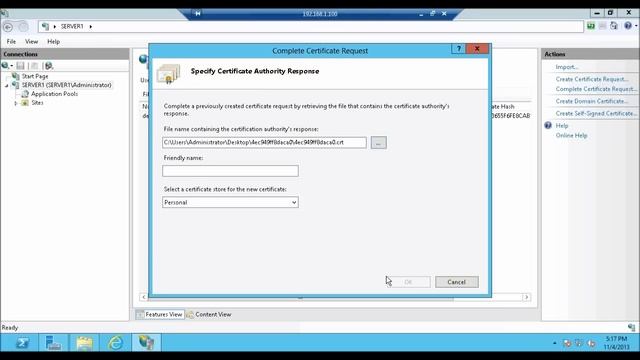Select the IIS Manager taskbar icon
This screenshot has height=360, width=640.
(x=146, y=342)
